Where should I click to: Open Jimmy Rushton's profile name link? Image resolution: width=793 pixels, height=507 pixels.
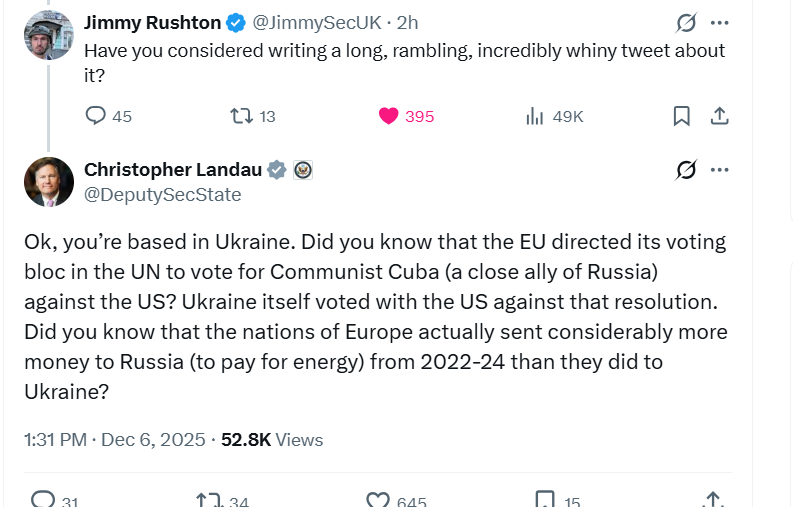point(150,22)
